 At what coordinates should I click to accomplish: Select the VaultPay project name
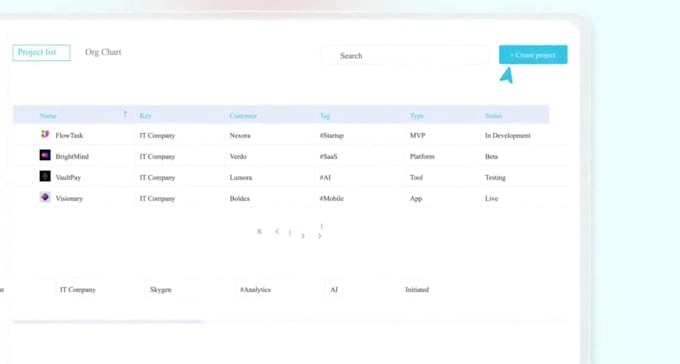coord(68,177)
